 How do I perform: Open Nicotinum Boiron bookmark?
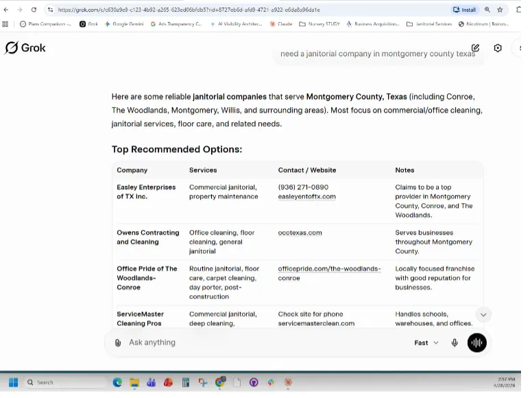pyautogui.click(x=483, y=24)
